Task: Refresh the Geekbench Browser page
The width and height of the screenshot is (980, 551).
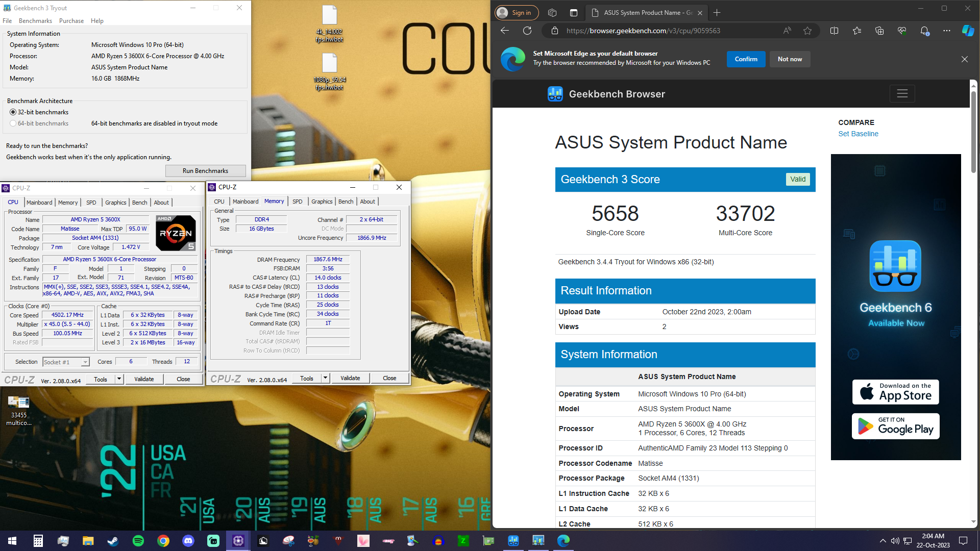Action: click(527, 31)
